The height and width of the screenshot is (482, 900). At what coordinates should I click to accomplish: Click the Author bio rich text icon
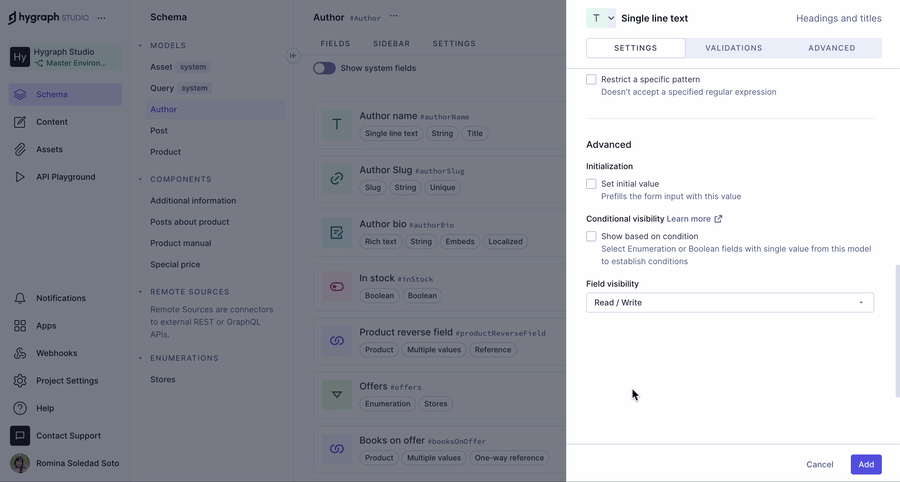pyautogui.click(x=337, y=233)
